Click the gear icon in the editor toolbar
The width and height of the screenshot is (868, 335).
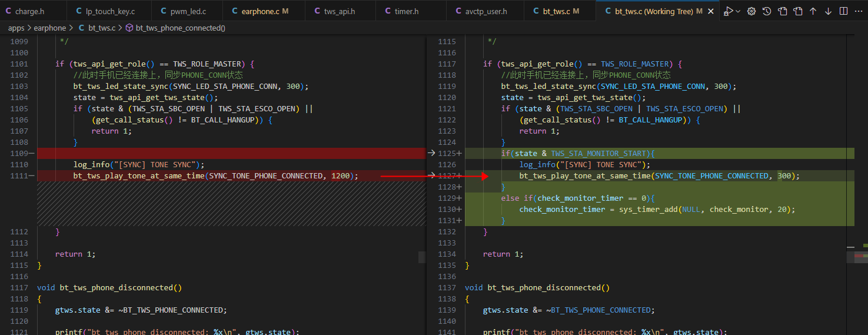(x=751, y=11)
